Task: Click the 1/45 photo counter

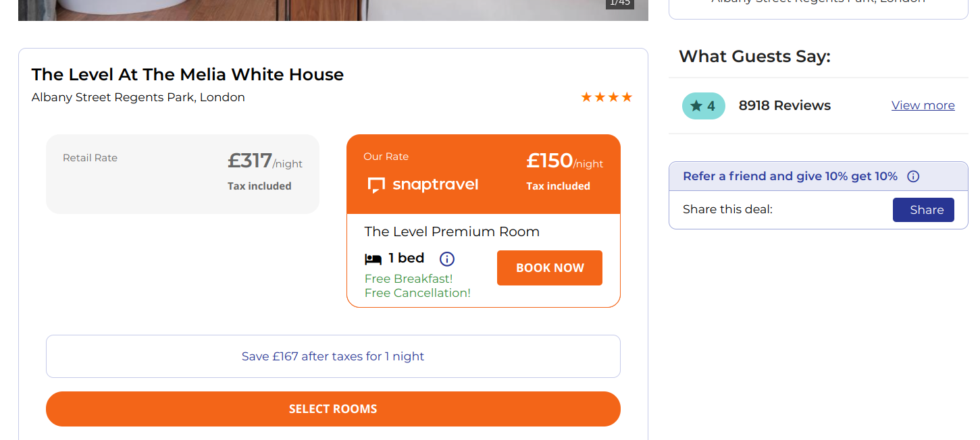Action: 619,3
